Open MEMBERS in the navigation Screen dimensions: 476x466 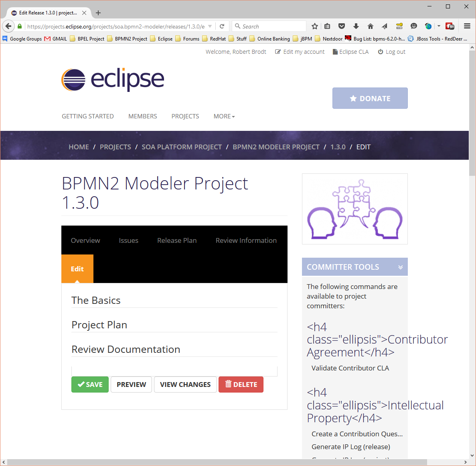(143, 116)
